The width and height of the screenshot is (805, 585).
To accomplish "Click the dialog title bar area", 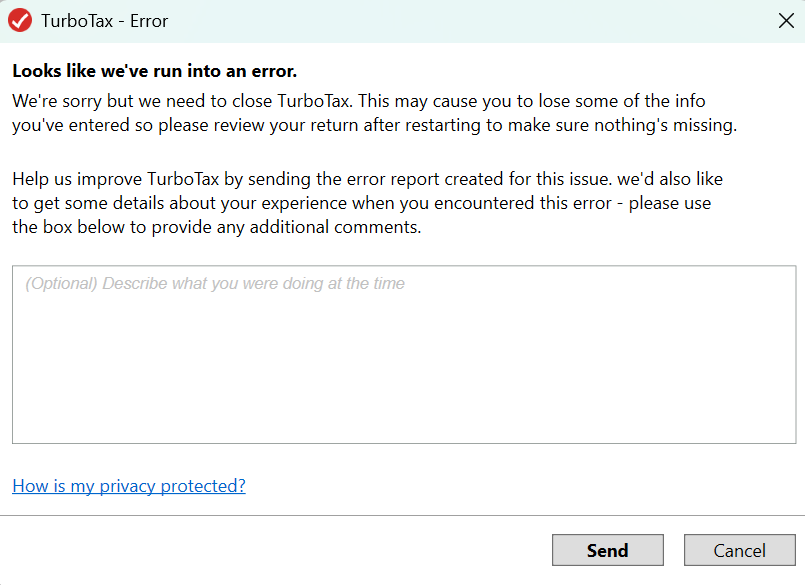I will pos(400,20).
